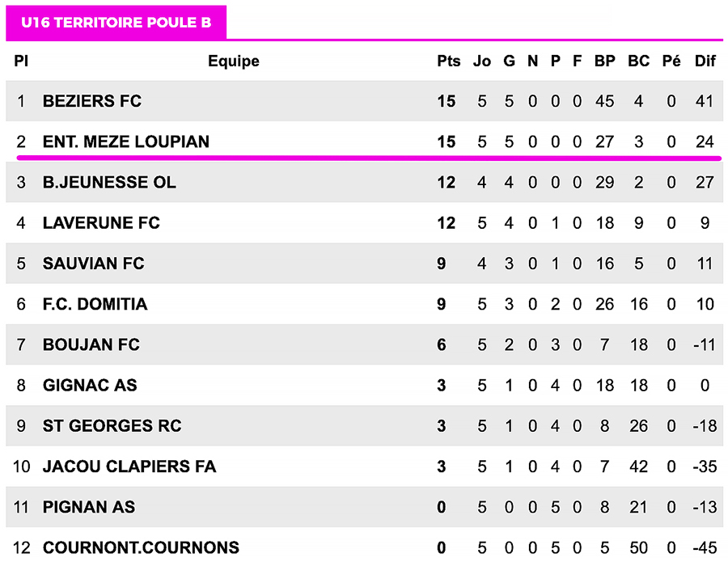
Task: Open the BEZIERS FC team row
Action: point(92,101)
